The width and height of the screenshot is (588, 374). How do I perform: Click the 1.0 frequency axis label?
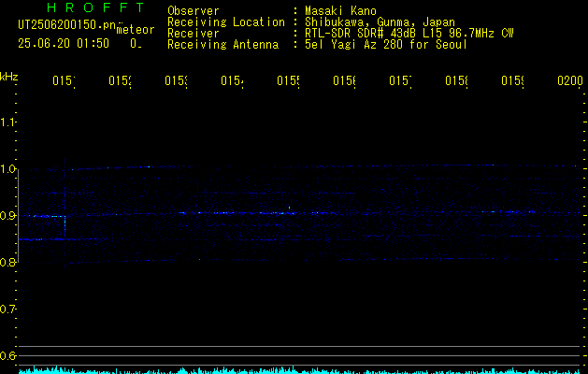pos(7,169)
